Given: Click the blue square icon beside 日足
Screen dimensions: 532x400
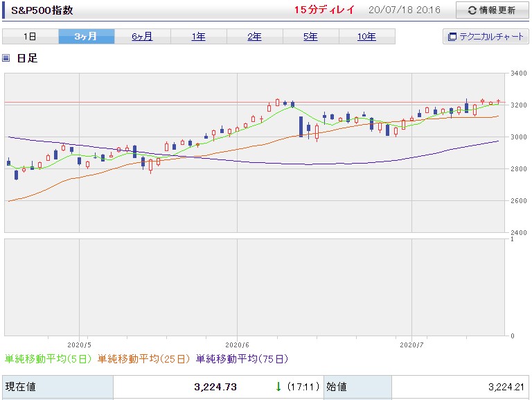Looking at the screenshot, I should click(x=6, y=58).
